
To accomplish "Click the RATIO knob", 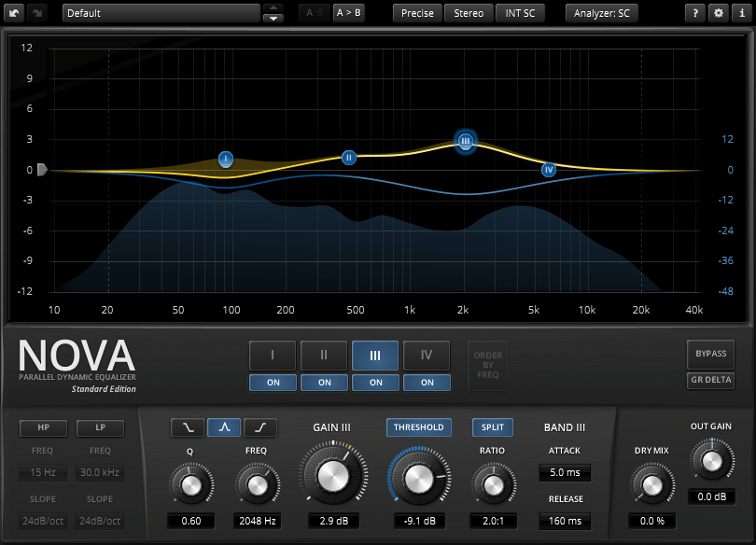I will (493, 485).
